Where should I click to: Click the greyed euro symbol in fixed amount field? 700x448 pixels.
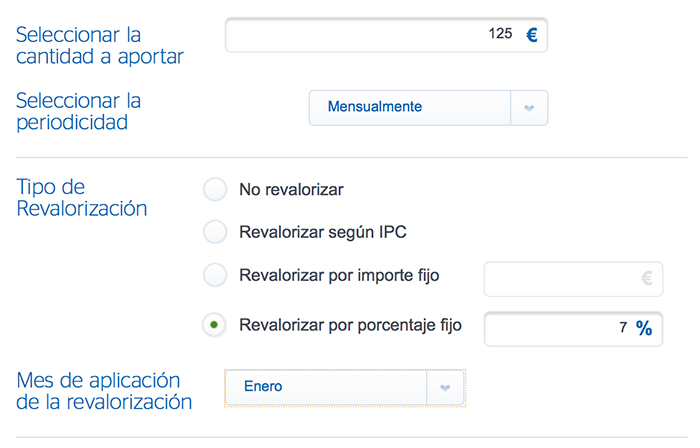pos(647,279)
